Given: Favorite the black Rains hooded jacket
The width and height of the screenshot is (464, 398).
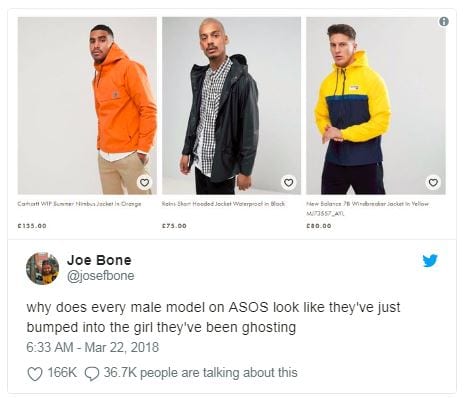Looking at the screenshot, I should coord(289,182).
